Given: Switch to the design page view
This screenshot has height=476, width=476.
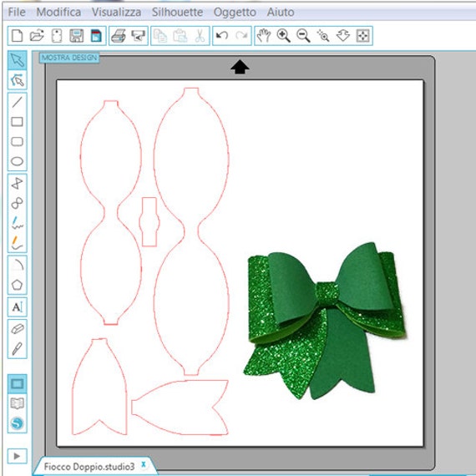Looking at the screenshot, I should (18, 384).
